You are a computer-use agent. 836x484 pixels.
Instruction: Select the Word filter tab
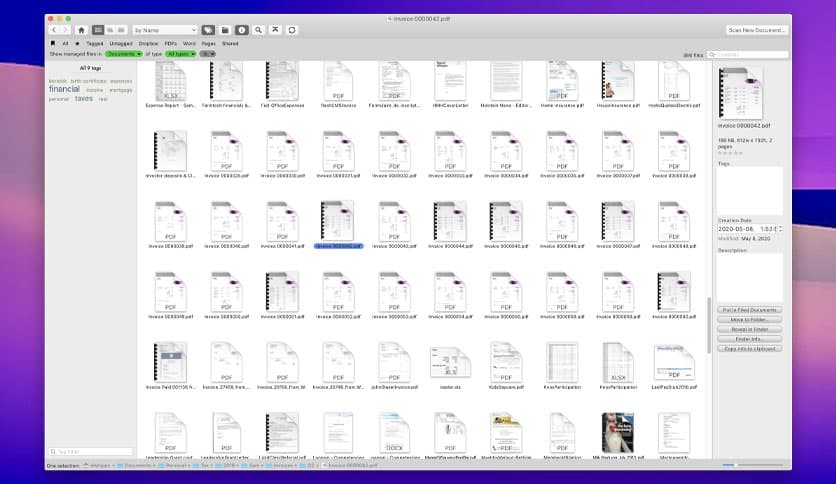pos(189,44)
